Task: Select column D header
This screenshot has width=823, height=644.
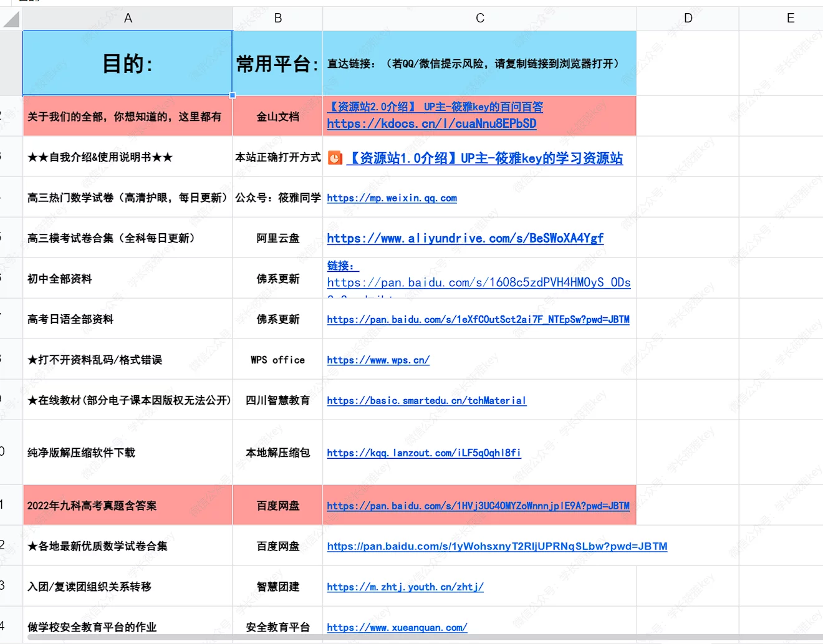Action: [x=688, y=19]
